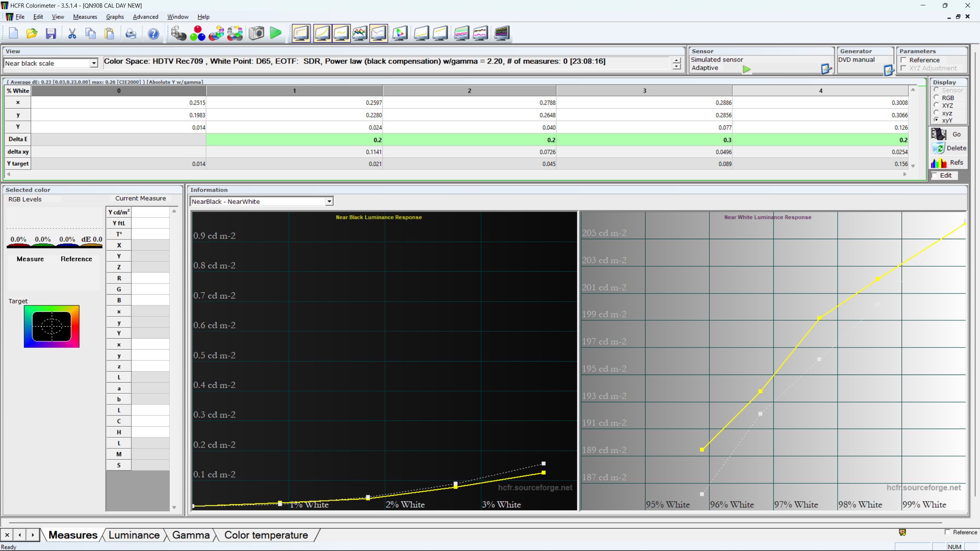The image size is (980, 551).
Task: Open the Measures menu
Action: tap(85, 17)
